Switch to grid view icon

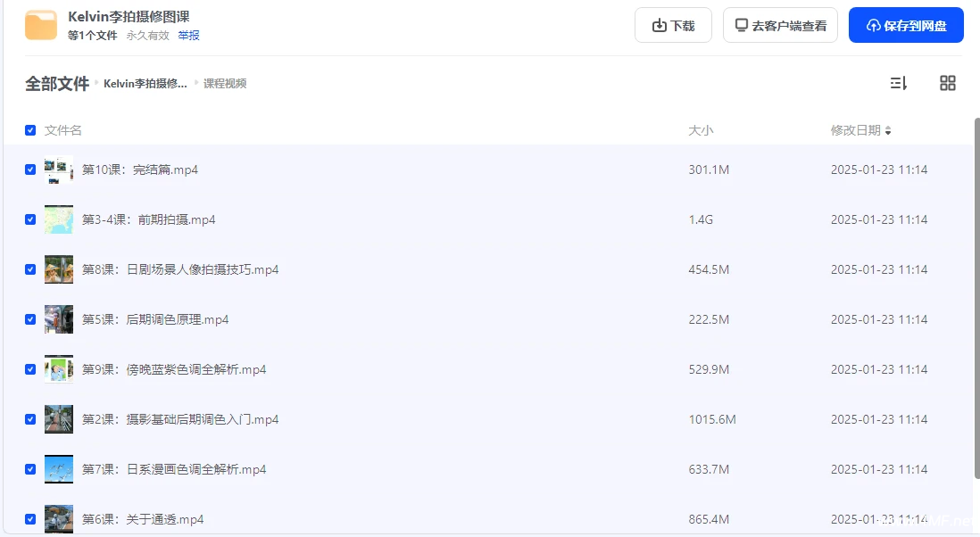pos(947,83)
